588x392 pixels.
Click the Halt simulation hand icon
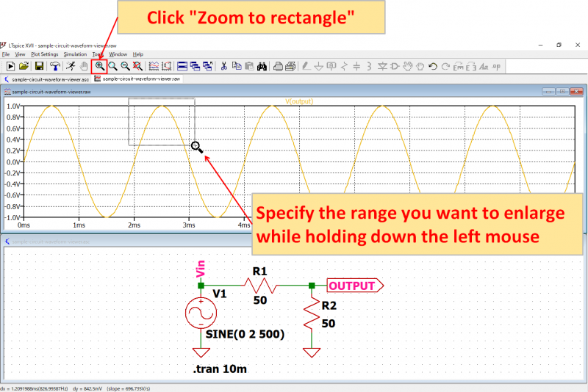84,66
